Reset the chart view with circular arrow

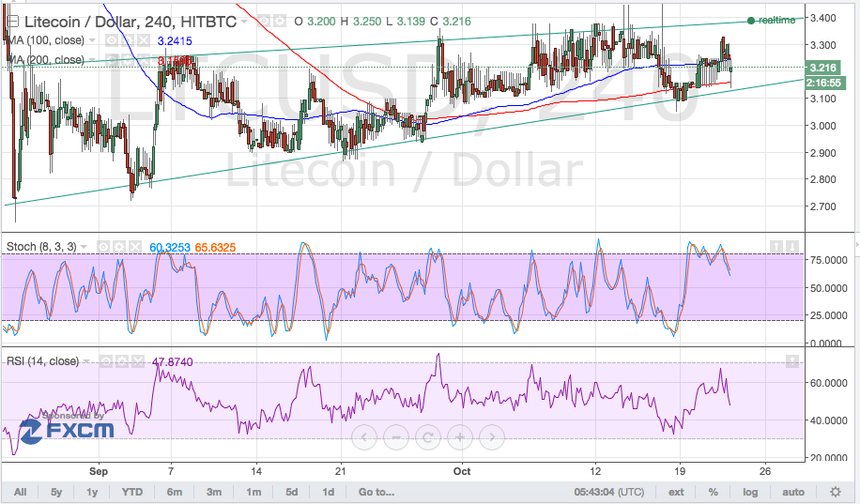(428, 436)
